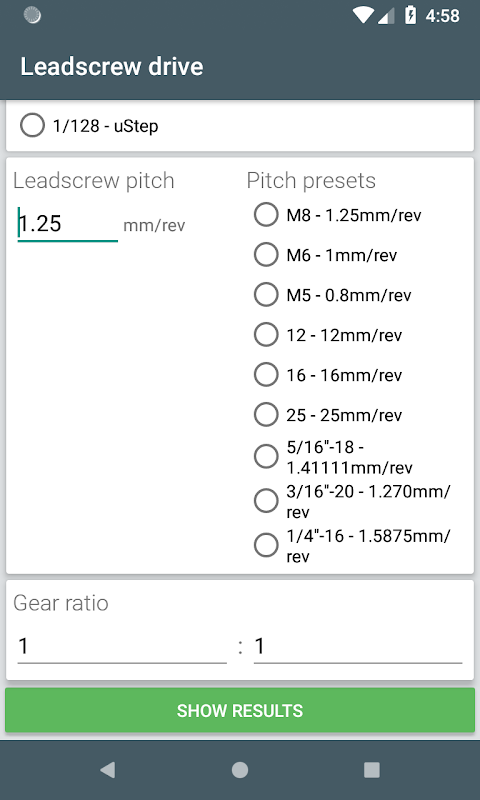Tap the Android back navigation icon

108,769
